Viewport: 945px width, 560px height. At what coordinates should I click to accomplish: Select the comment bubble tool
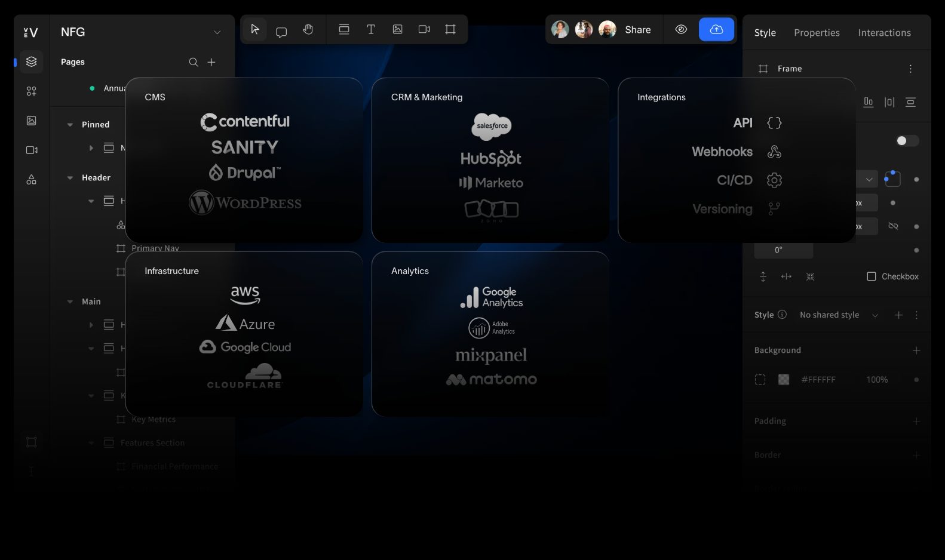pyautogui.click(x=281, y=32)
